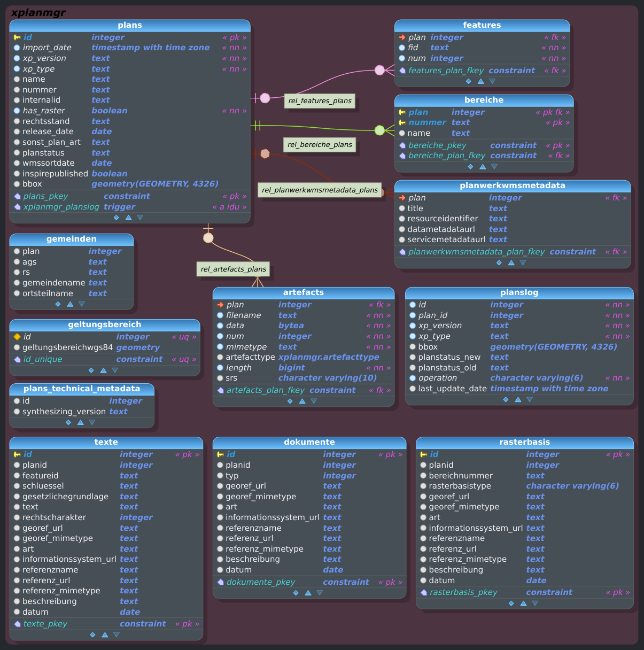This screenshot has height=650, width=644.
Task: Select the plans table title bar
Action: click(130, 25)
